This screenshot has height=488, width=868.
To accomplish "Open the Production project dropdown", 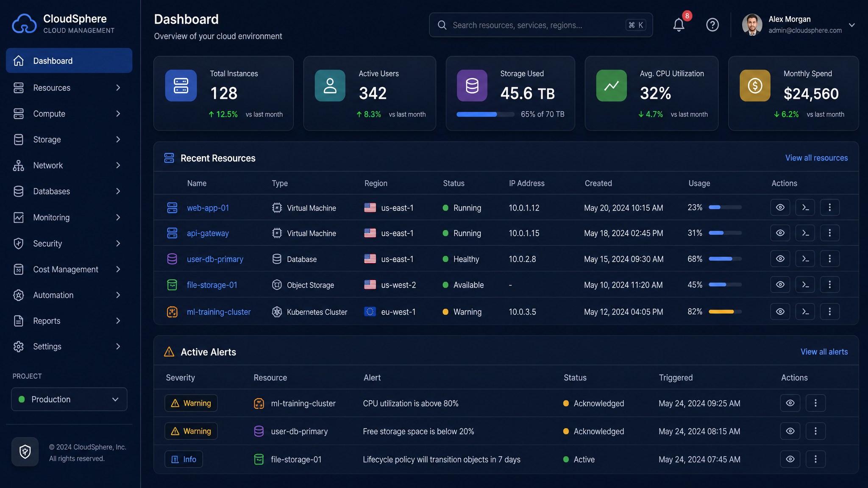I will (x=69, y=399).
